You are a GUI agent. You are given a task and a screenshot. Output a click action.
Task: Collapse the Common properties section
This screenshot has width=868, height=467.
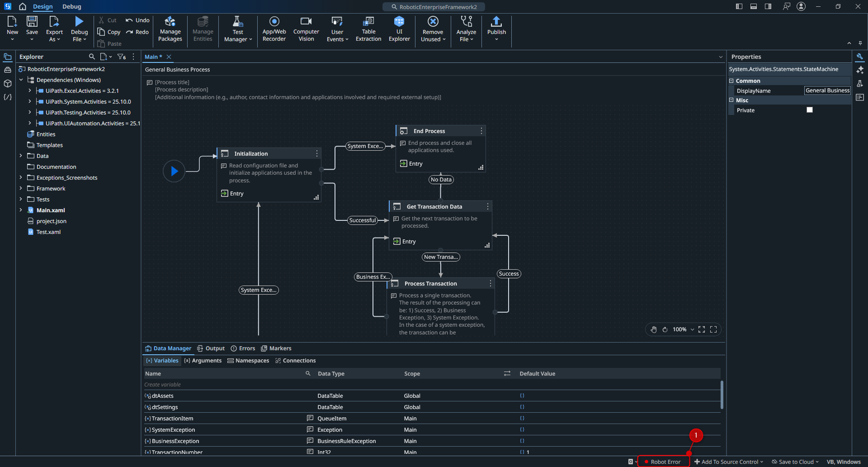(731, 81)
